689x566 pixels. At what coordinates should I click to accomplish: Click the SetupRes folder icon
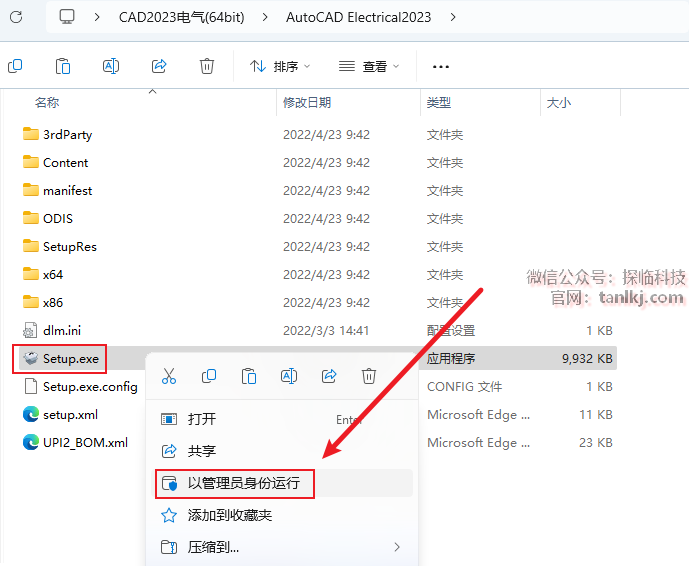click(31, 246)
